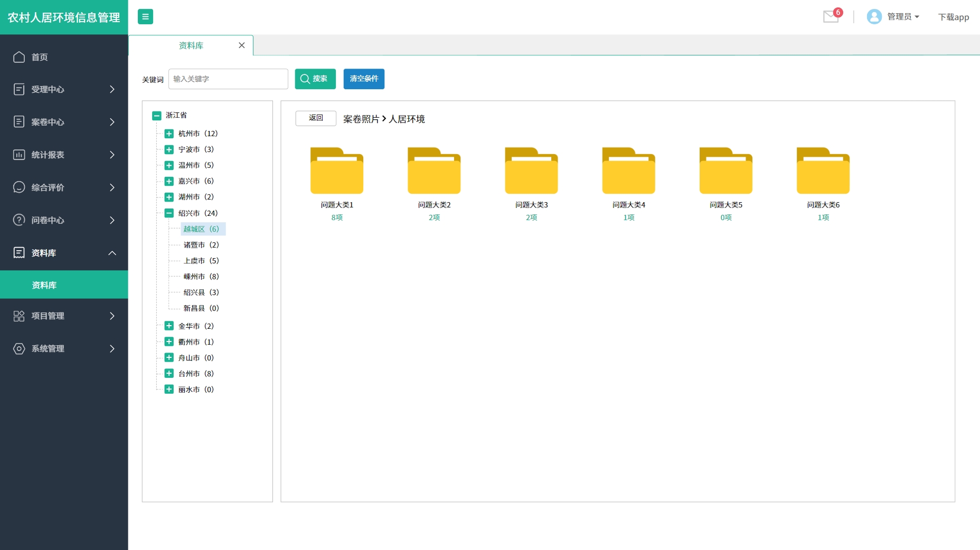
Task: Open the 问题大类5 folder
Action: pyautogui.click(x=725, y=170)
